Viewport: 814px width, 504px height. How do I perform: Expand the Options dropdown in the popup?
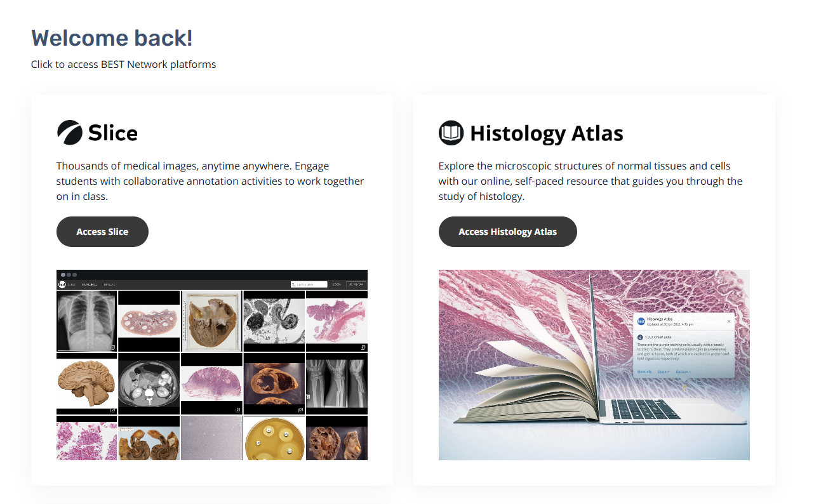click(x=683, y=371)
